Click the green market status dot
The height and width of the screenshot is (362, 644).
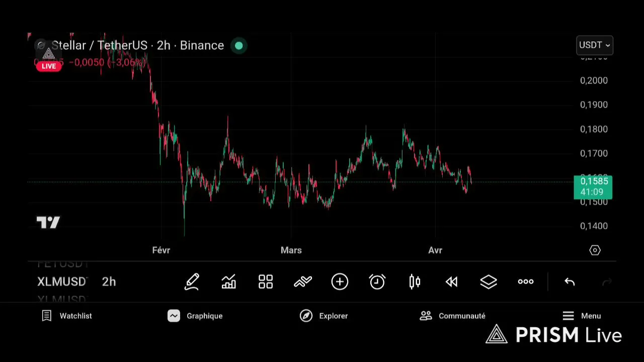239,46
